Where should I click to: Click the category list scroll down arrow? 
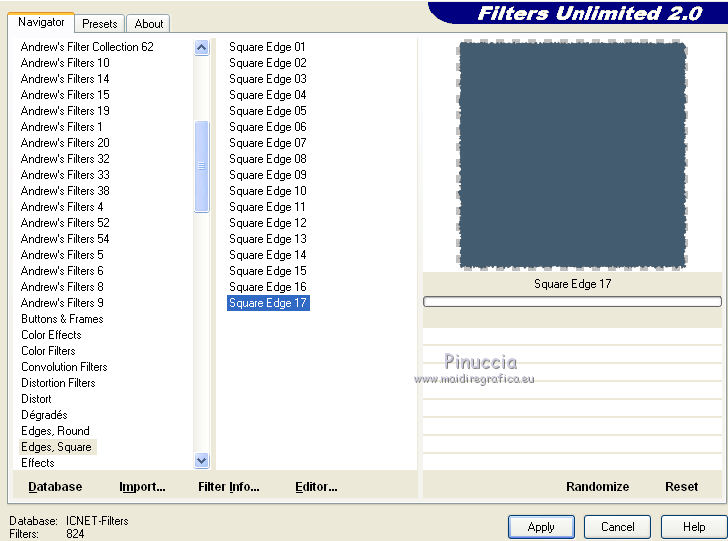(x=202, y=461)
